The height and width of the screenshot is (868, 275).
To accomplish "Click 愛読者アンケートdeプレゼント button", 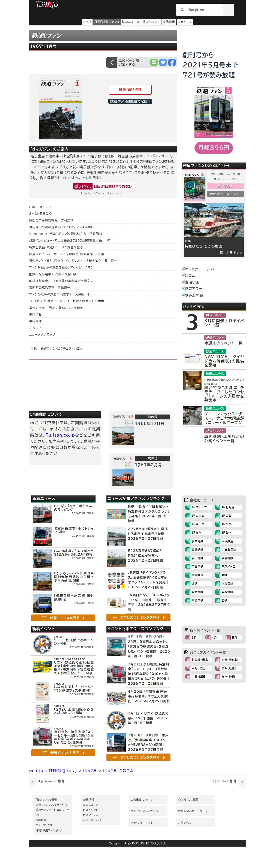I will [226, 194].
